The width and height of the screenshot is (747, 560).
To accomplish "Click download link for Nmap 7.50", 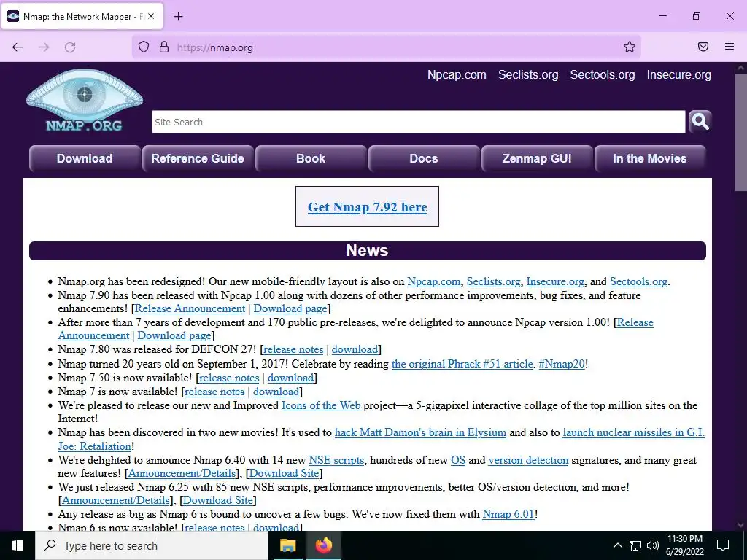I will pyautogui.click(x=290, y=378).
